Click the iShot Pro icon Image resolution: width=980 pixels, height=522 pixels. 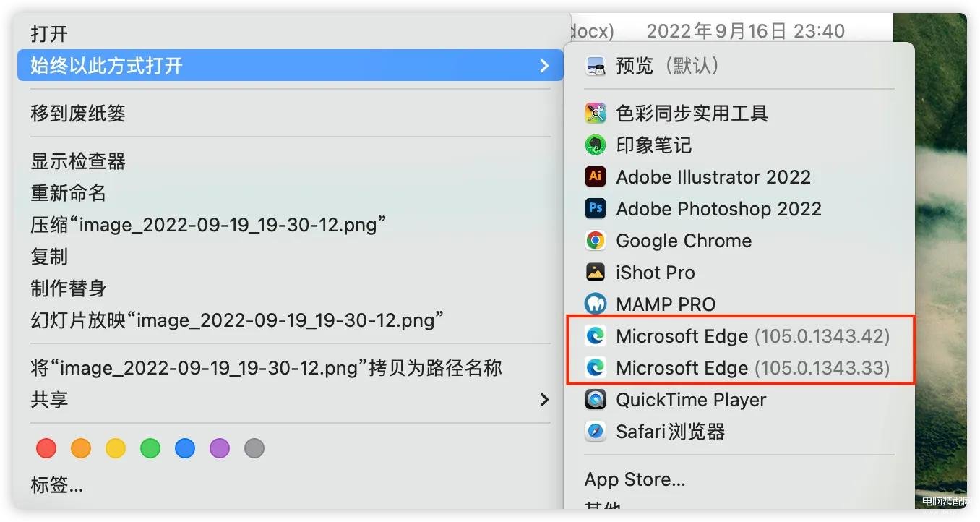[x=596, y=273]
